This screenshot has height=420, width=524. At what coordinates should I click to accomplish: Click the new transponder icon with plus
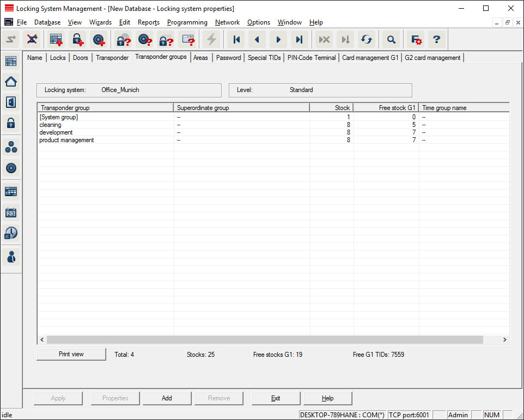(98, 39)
